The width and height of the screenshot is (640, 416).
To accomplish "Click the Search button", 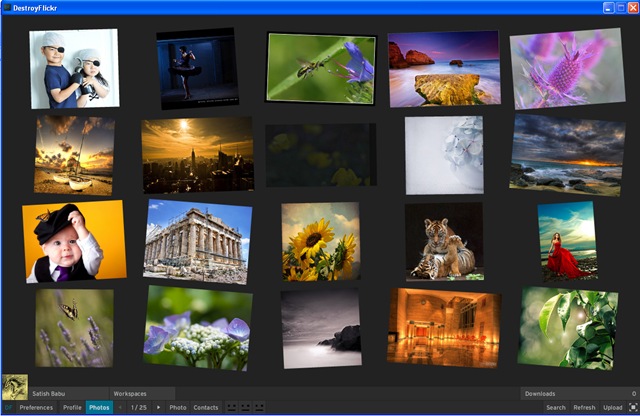I will pyautogui.click(x=555, y=408).
